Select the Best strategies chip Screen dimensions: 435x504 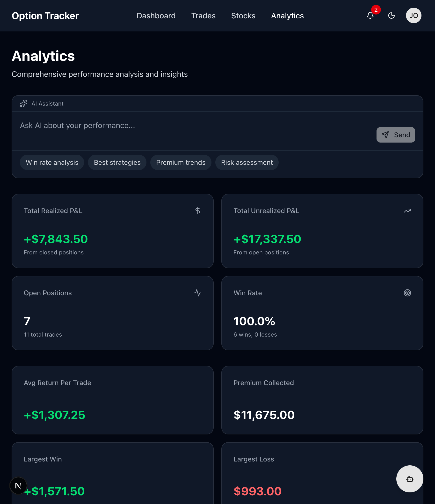coord(117,163)
